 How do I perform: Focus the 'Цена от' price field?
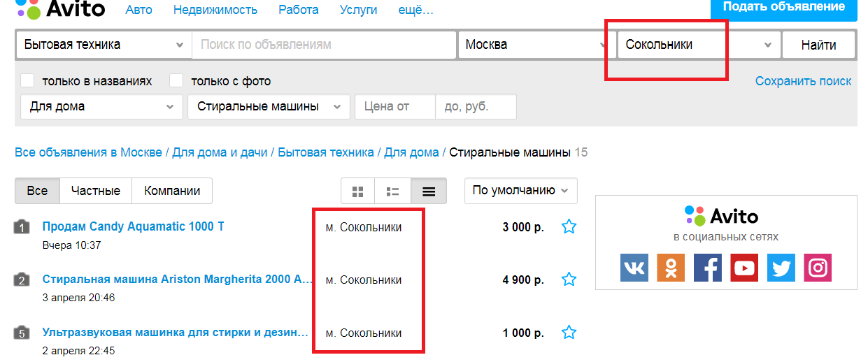(395, 107)
